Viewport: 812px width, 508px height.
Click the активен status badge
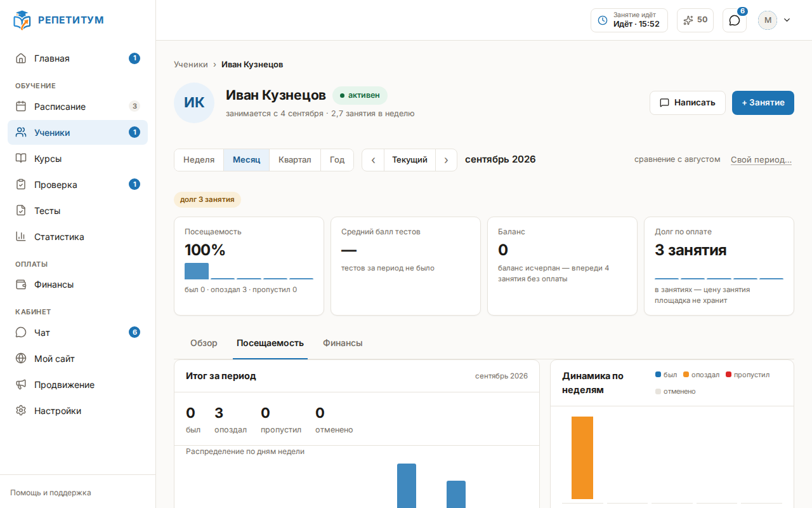[x=360, y=95]
